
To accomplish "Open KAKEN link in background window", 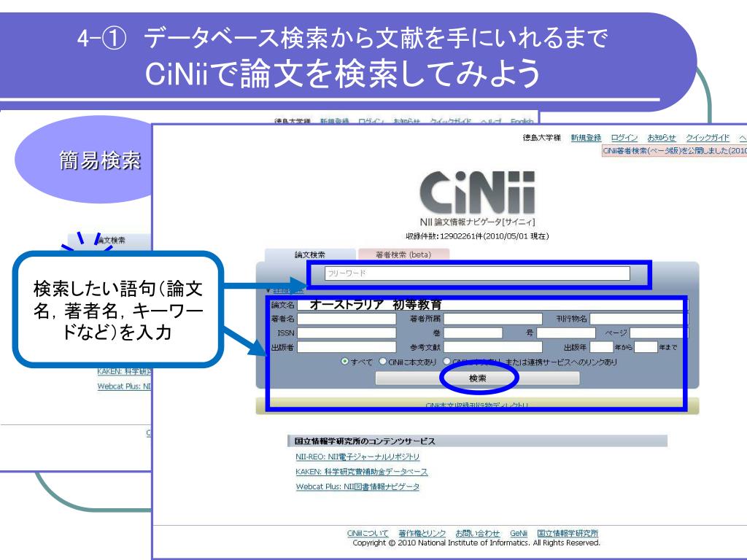I will pos(124,371).
